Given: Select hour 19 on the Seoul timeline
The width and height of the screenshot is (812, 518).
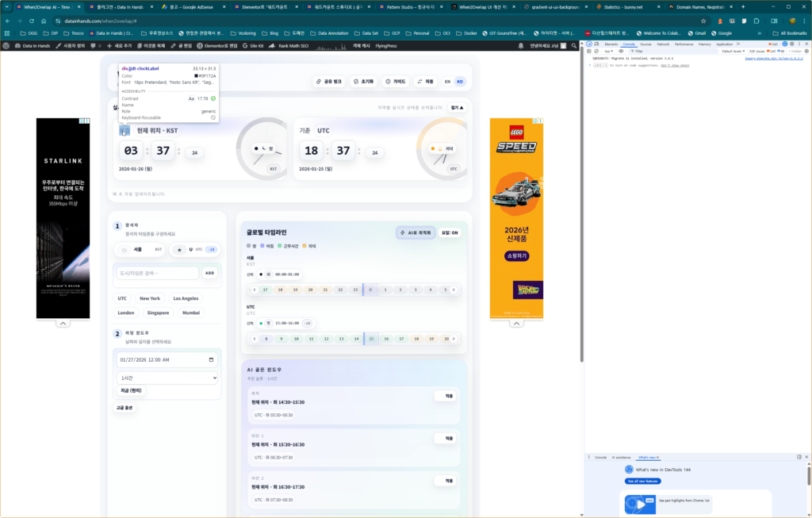Looking at the screenshot, I should coord(295,290).
